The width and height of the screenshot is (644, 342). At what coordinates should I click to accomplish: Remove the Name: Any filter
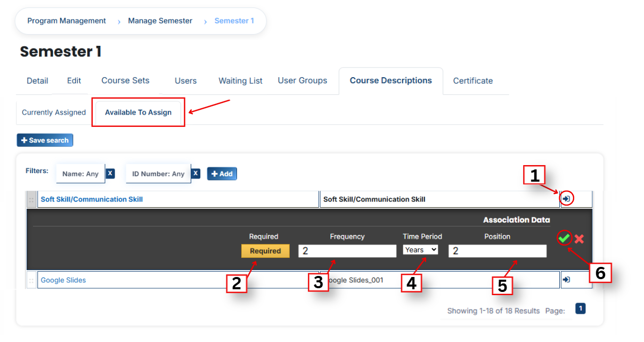pos(110,173)
